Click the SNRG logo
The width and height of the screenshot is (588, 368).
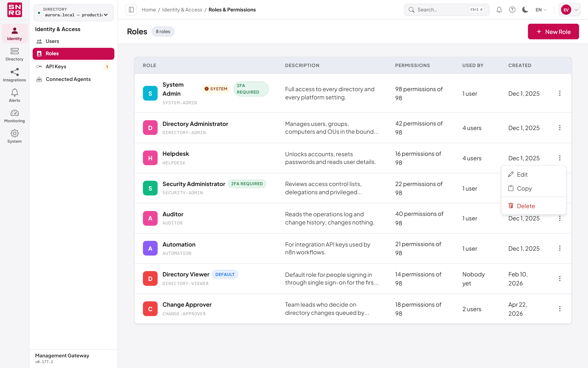tap(14, 10)
